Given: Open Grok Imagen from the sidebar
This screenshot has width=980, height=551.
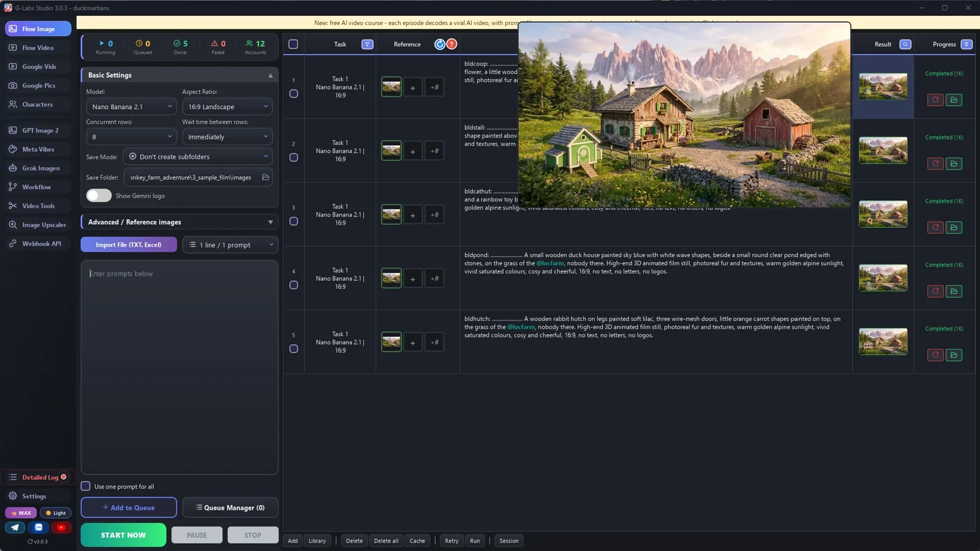Looking at the screenshot, I should 38,168.
